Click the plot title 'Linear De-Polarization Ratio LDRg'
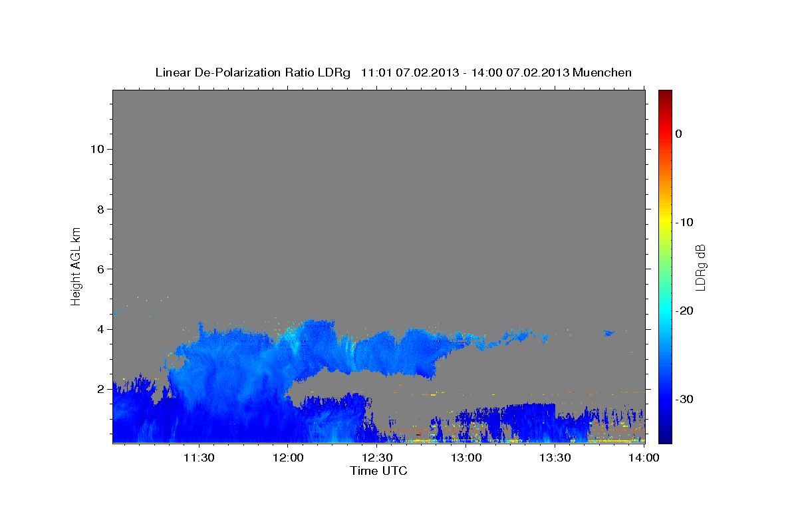This screenshot has width=798, height=532. click(x=252, y=72)
